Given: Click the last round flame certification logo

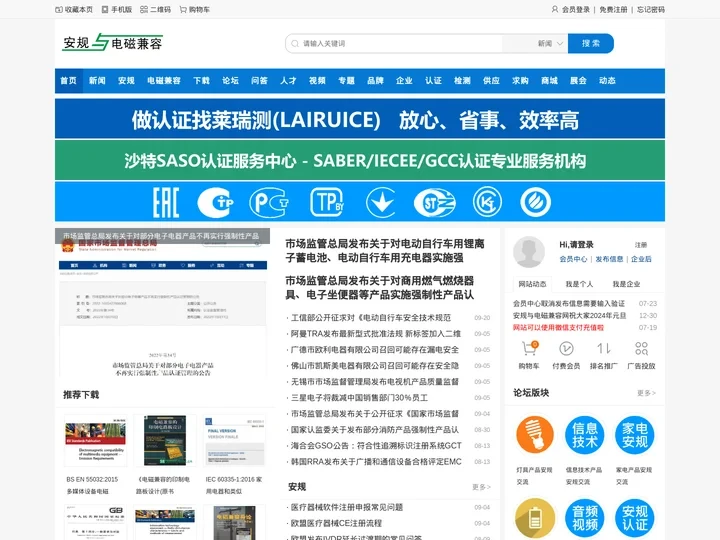Looking at the screenshot, I should click(535, 202).
